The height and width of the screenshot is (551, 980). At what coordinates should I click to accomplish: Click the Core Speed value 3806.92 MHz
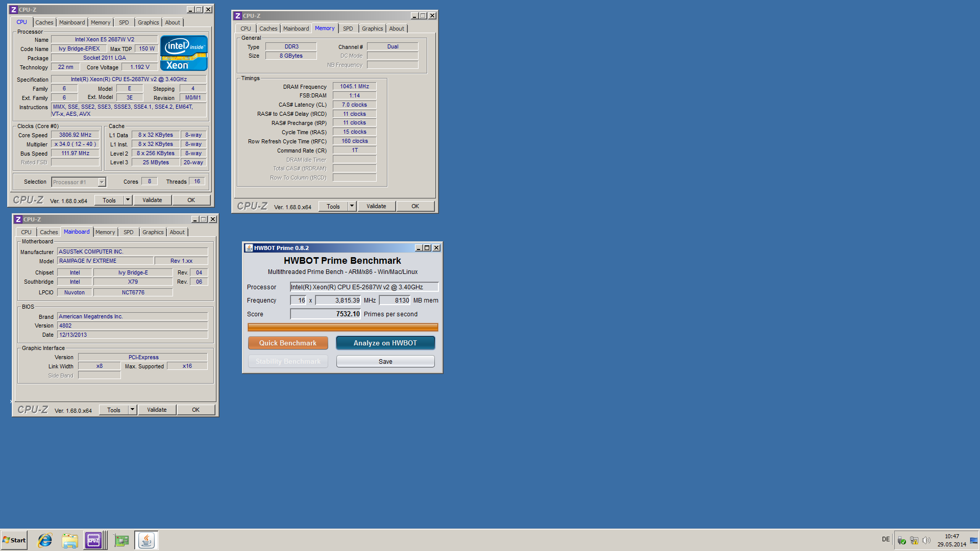(75, 135)
